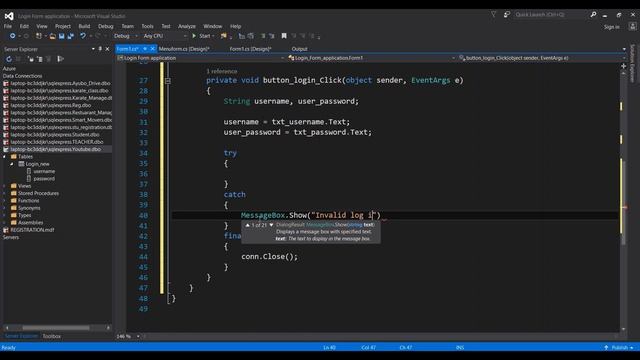Start debugging with the green Start button
The image size is (640, 360).
[203, 36]
